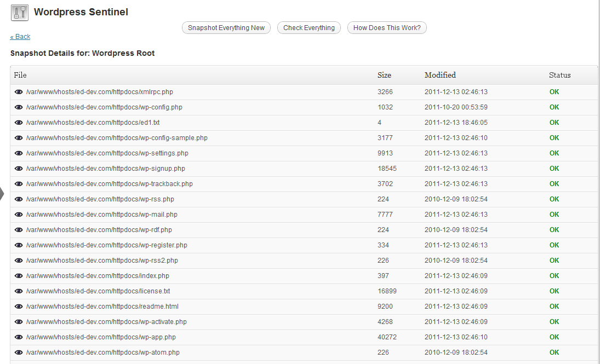Click size value 16899
600x364 pixels.
click(x=387, y=291)
